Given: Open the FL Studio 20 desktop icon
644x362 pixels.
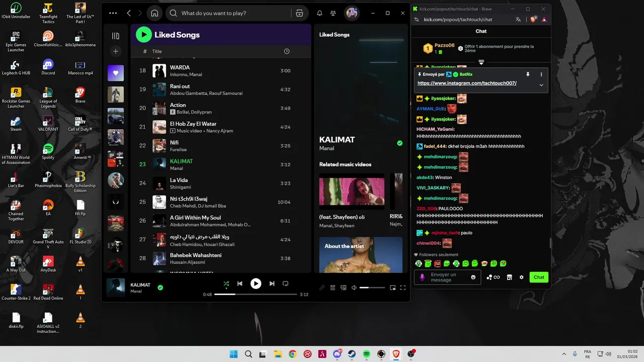Looking at the screenshot, I should (80, 236).
